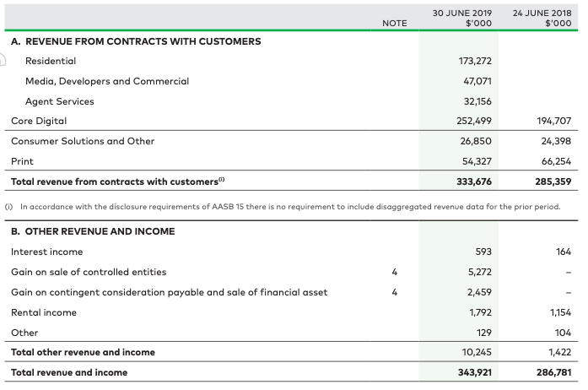Image resolution: width=588 pixels, height=390 pixels.
Task: Click the Total other revenue and income label
Action: [83, 352]
